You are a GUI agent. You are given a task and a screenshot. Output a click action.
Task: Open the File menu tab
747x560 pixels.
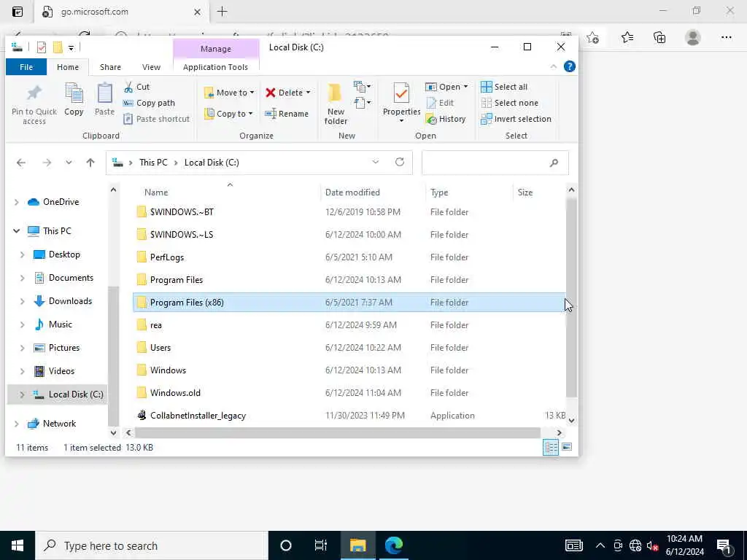click(26, 67)
